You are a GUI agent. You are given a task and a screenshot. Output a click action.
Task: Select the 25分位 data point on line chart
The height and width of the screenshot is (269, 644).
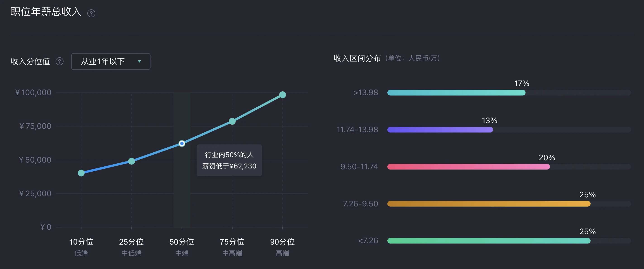point(131,161)
